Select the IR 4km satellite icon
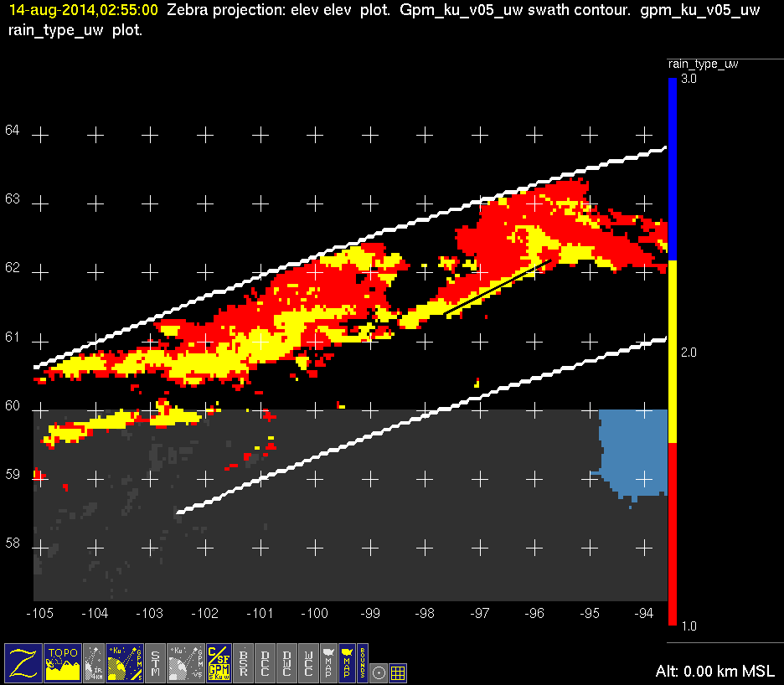Viewport: 784px width, 685px height. click(x=95, y=662)
